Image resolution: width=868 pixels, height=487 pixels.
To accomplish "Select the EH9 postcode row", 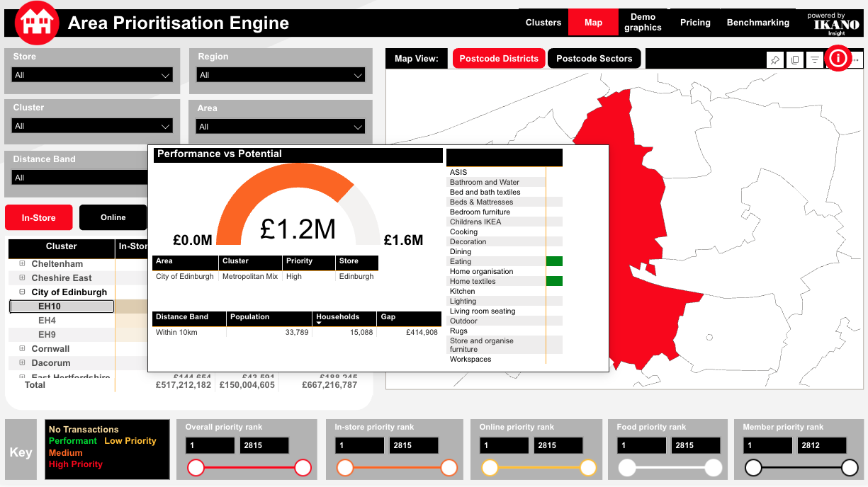I will (62, 335).
